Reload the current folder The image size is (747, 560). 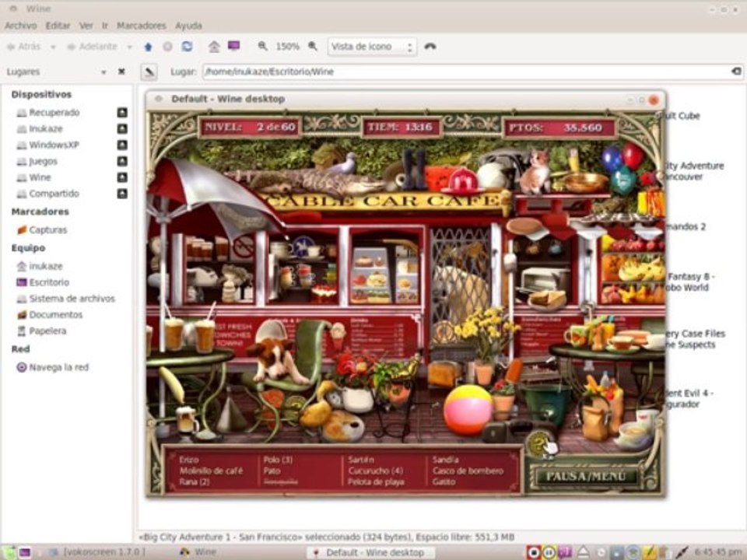187,46
